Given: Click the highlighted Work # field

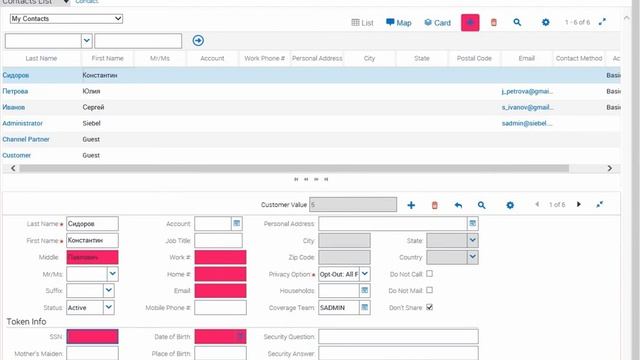Looking at the screenshot, I should tap(220, 257).
